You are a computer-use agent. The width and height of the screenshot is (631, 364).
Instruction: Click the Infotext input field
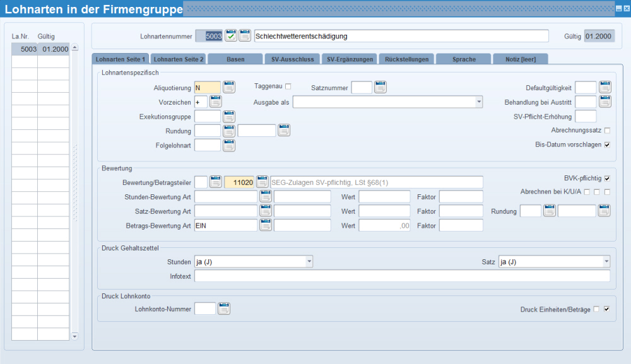[x=402, y=276]
